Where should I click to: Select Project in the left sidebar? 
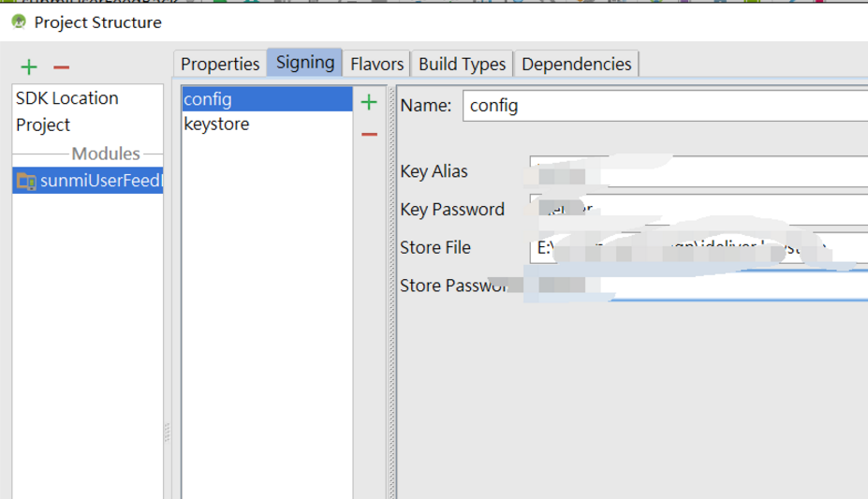43,125
